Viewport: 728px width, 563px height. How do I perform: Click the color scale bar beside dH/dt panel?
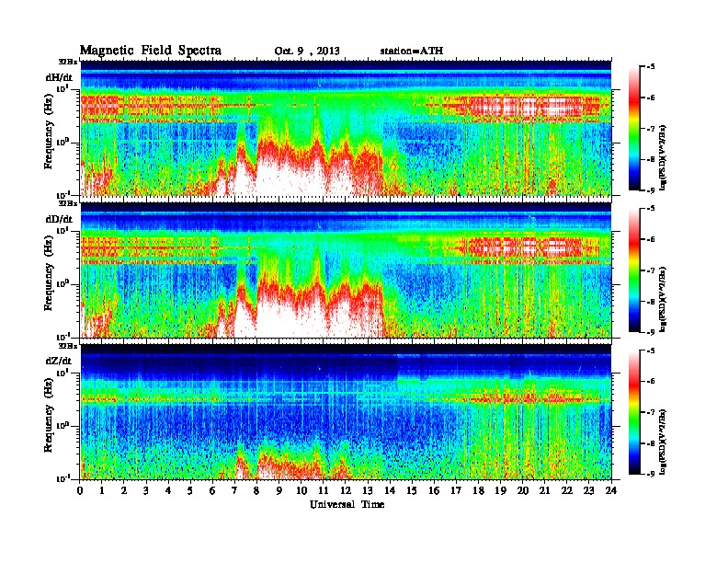click(634, 128)
